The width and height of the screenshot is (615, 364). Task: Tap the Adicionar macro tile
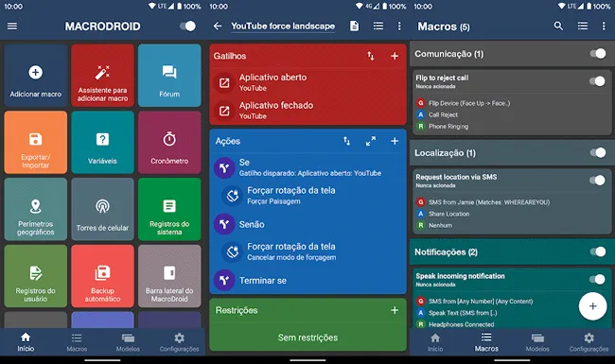tap(36, 76)
